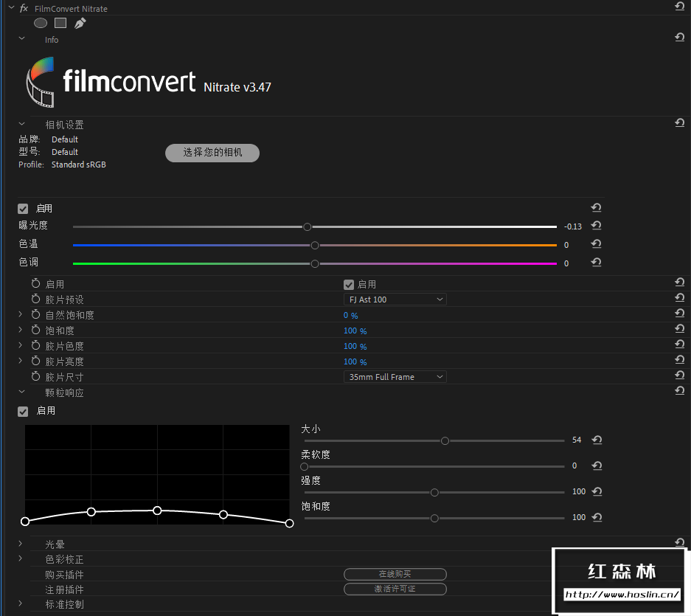Reset the 相机设置 section

click(679, 122)
